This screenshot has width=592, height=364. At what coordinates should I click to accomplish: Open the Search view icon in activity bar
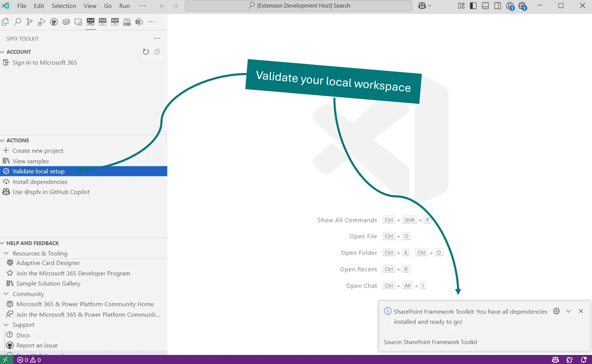[17, 22]
